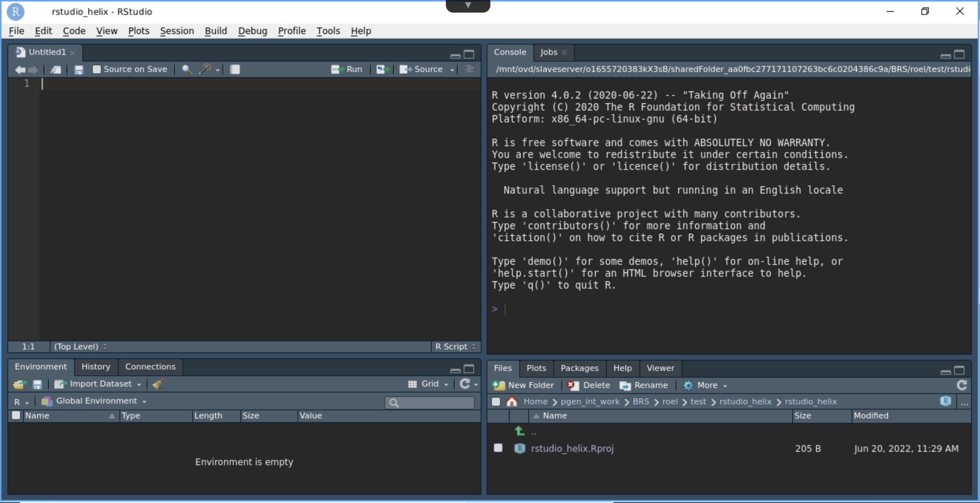Click the Compile Report notebook icon
The image size is (980, 503).
(235, 69)
